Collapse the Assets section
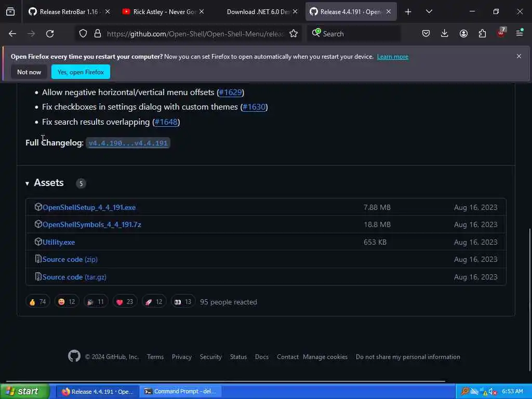Viewport: 532px width, 399px height. click(x=27, y=183)
